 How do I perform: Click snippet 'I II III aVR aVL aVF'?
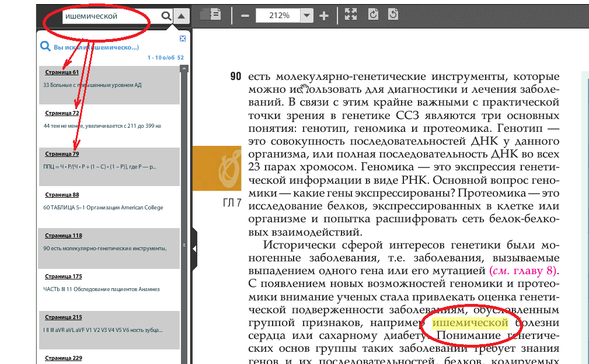coord(103,330)
